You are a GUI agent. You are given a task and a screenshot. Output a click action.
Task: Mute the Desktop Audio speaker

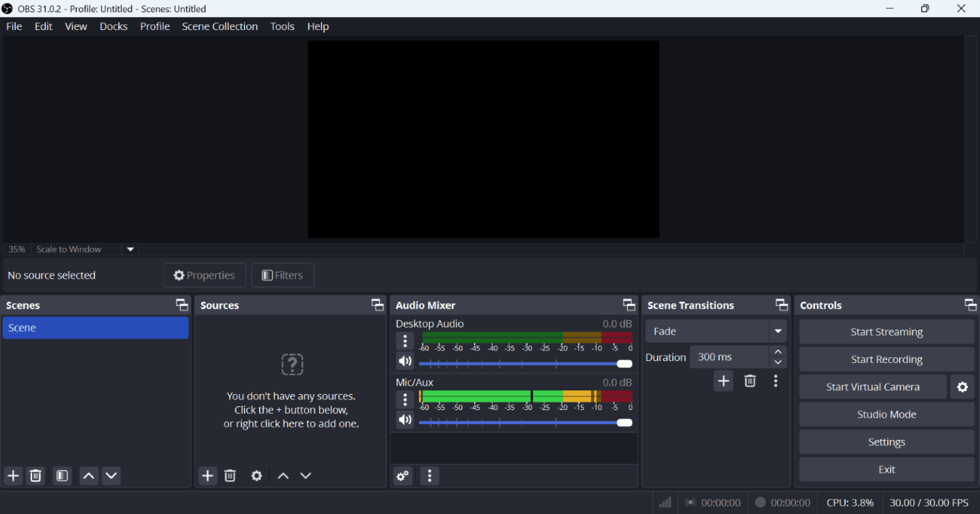[405, 362]
